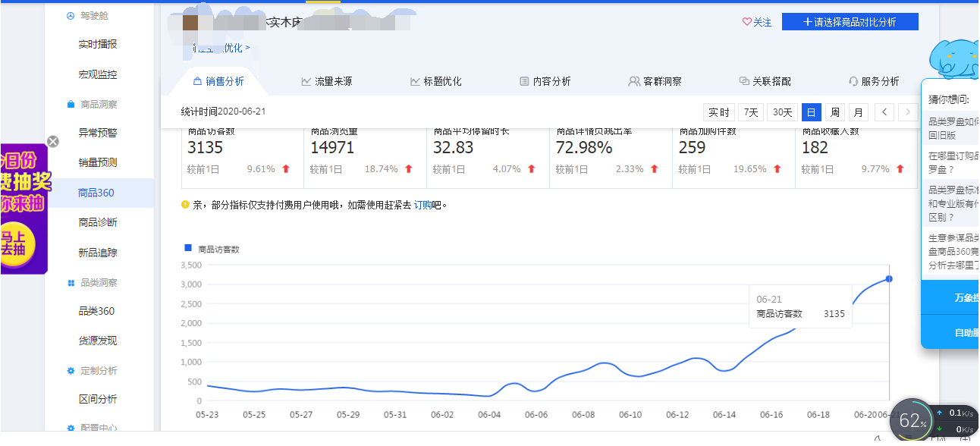Click the 驾驶舱 section icon
The width and height of the screenshot is (980, 446).
(x=71, y=15)
